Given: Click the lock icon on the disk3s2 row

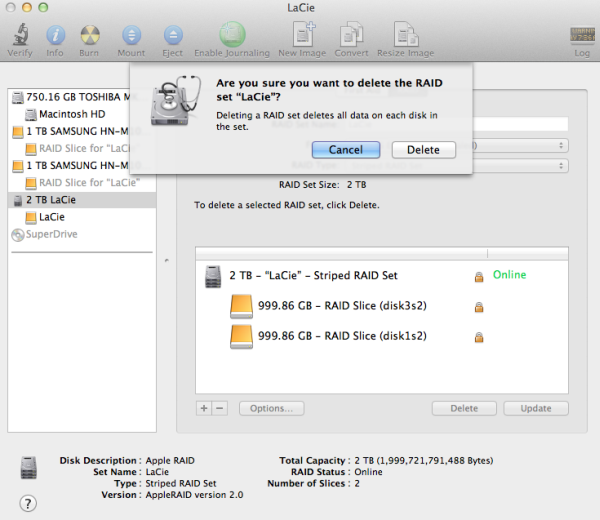Looking at the screenshot, I should coord(479,307).
